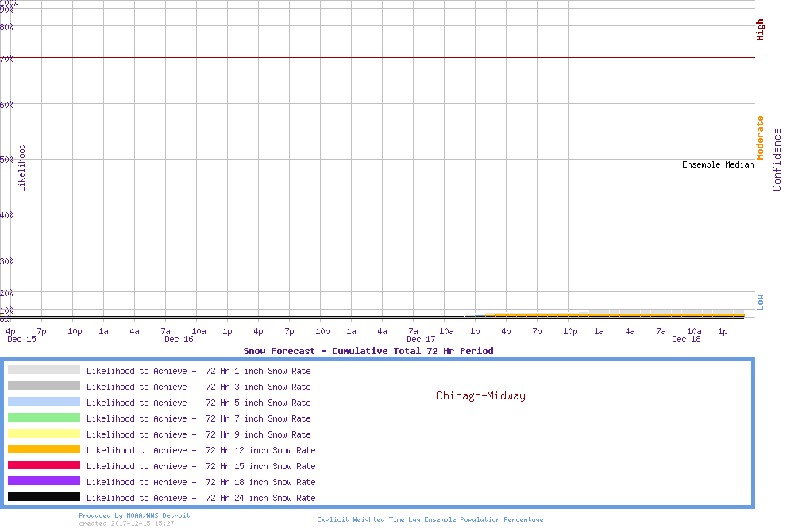This screenshot has width=794, height=532.
Task: Select the '72 Hr 18 inch Snow Rate' legend text
Action: [260, 483]
